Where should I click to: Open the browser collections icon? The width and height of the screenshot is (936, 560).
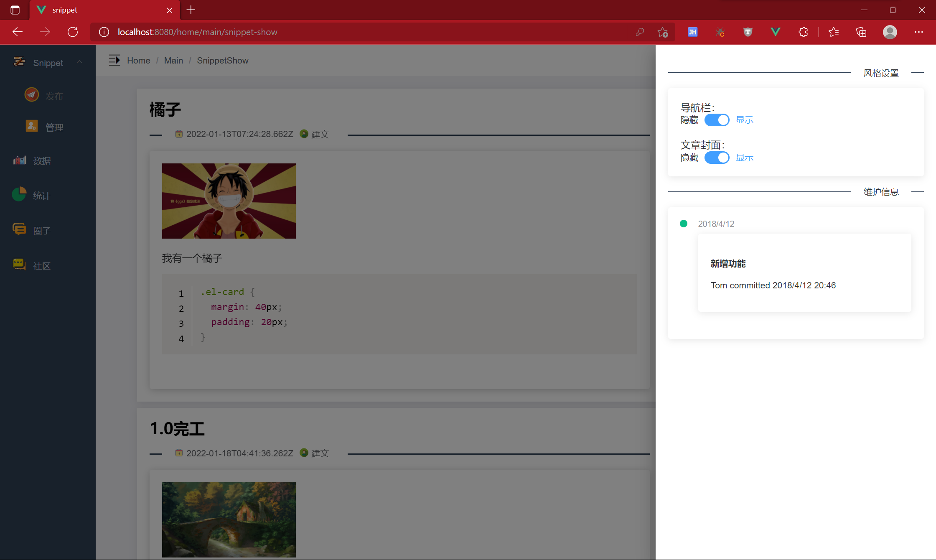861,32
